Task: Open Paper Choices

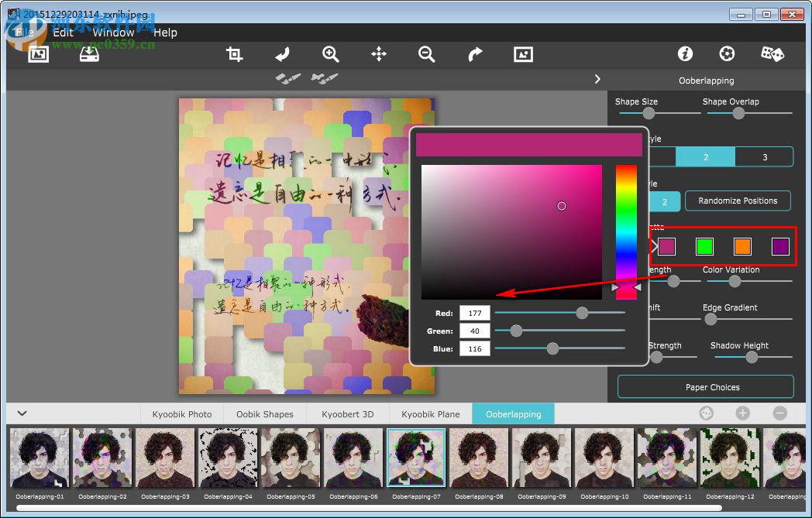Action: [x=705, y=387]
